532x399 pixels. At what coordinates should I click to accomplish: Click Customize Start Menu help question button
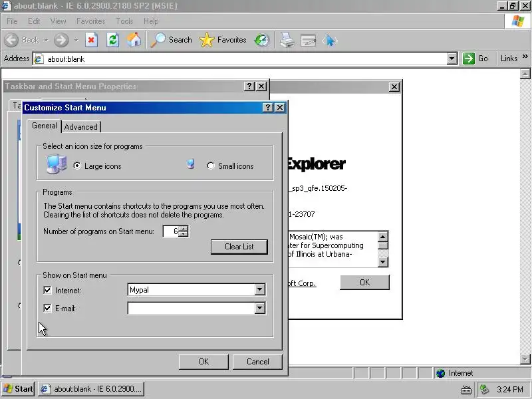pyautogui.click(x=268, y=108)
